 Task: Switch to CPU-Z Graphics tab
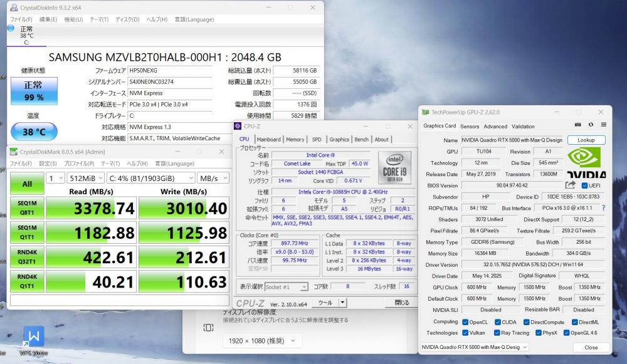339,140
